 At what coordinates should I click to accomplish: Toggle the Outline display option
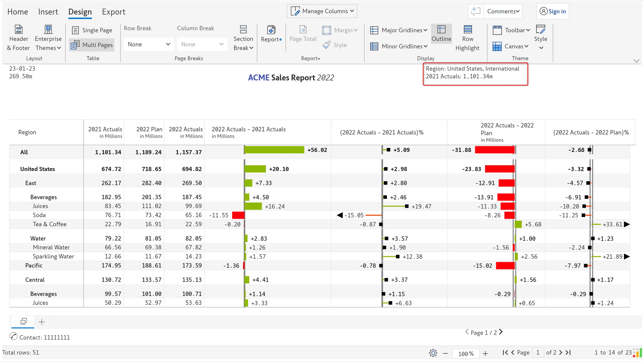[441, 34]
